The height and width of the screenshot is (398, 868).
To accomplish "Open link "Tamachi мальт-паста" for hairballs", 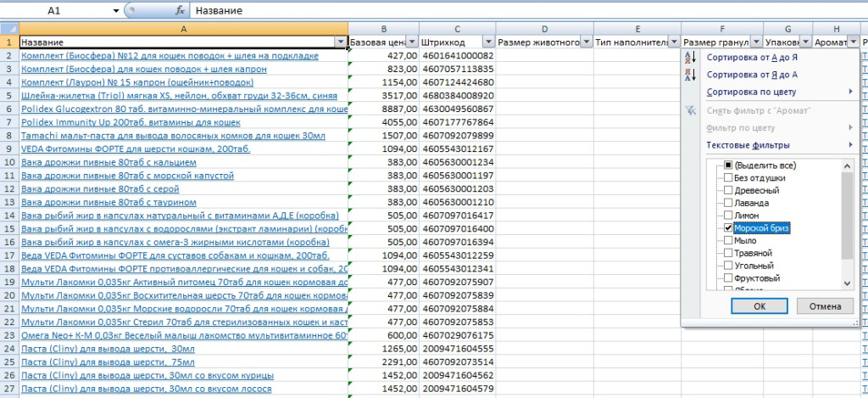I will [x=173, y=135].
